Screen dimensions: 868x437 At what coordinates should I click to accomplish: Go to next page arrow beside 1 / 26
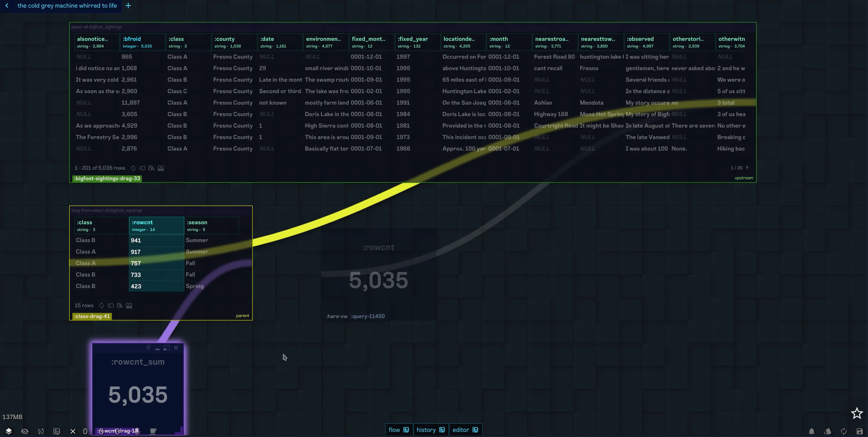tap(747, 167)
